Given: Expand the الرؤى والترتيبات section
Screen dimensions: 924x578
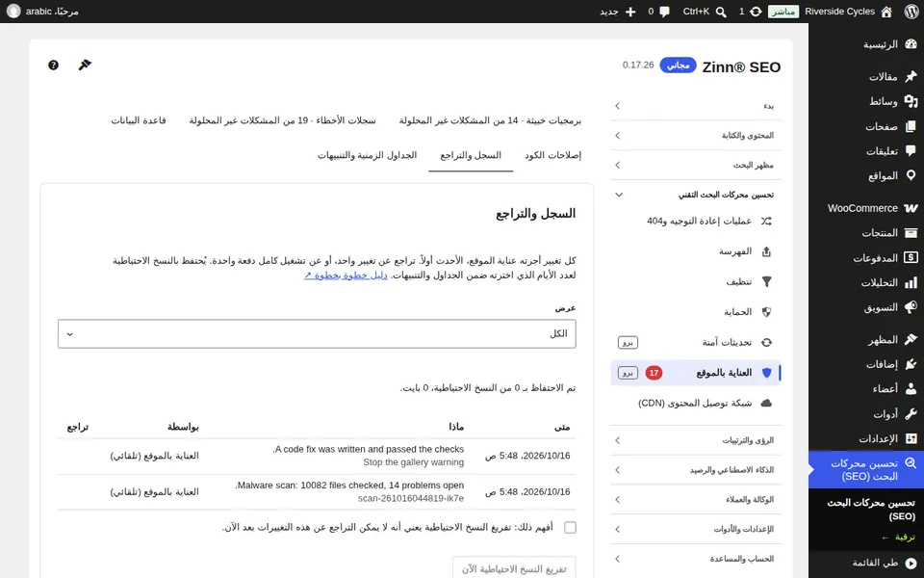Looking at the screenshot, I should point(696,440).
